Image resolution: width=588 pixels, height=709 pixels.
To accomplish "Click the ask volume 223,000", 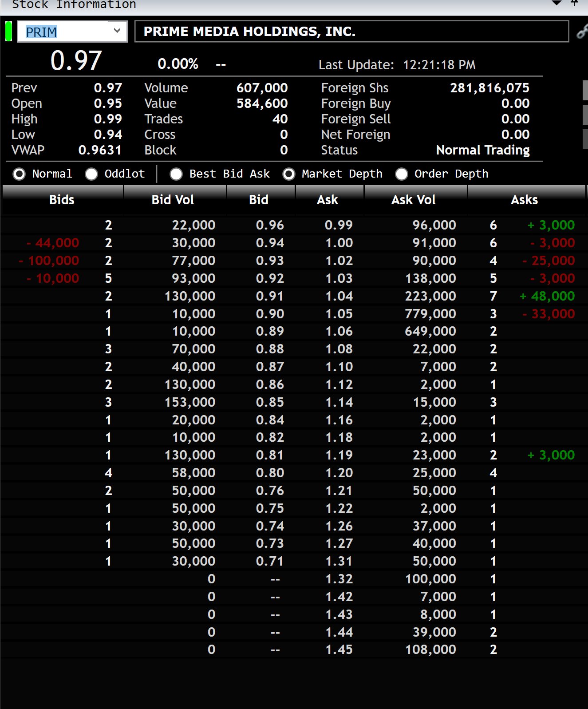I will pos(430,296).
